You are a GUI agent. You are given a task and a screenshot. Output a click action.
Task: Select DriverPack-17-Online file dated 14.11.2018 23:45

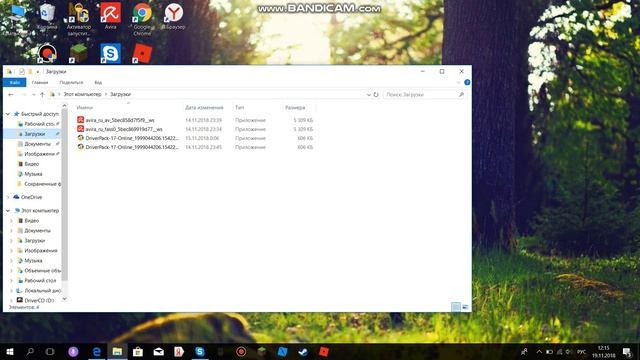pyautogui.click(x=195, y=147)
